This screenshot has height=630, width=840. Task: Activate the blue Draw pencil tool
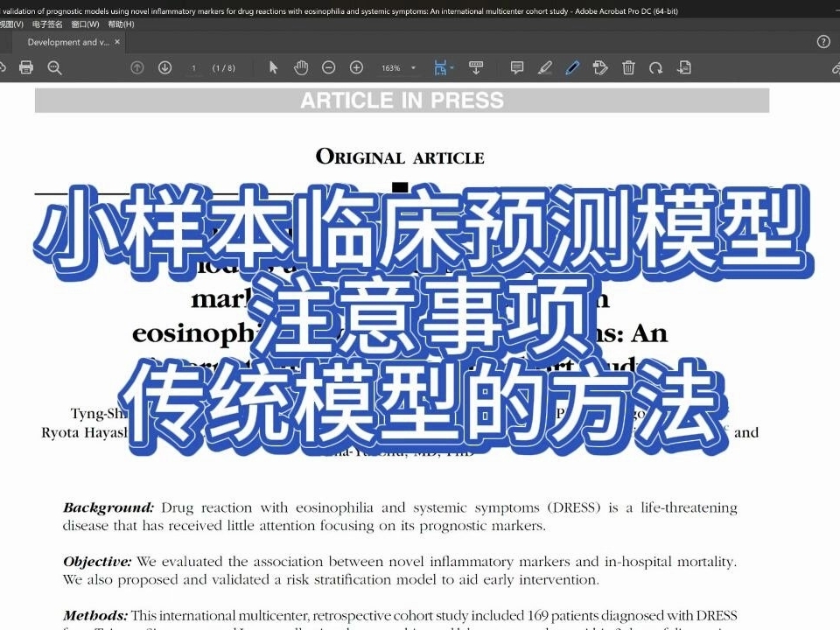(573, 67)
